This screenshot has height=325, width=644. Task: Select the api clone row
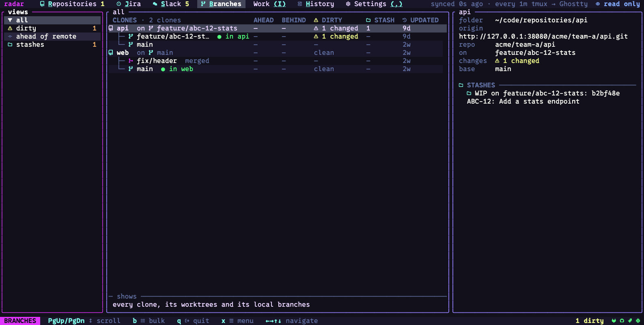coord(278,28)
